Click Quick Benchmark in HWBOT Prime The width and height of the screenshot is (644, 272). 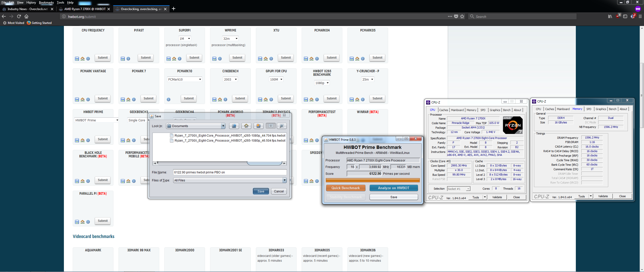[x=346, y=188]
